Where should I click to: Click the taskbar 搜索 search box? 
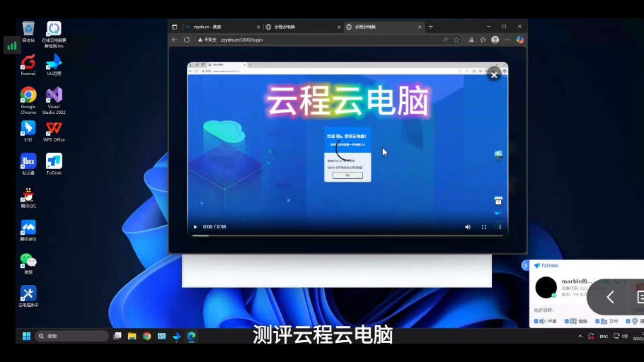click(72, 336)
